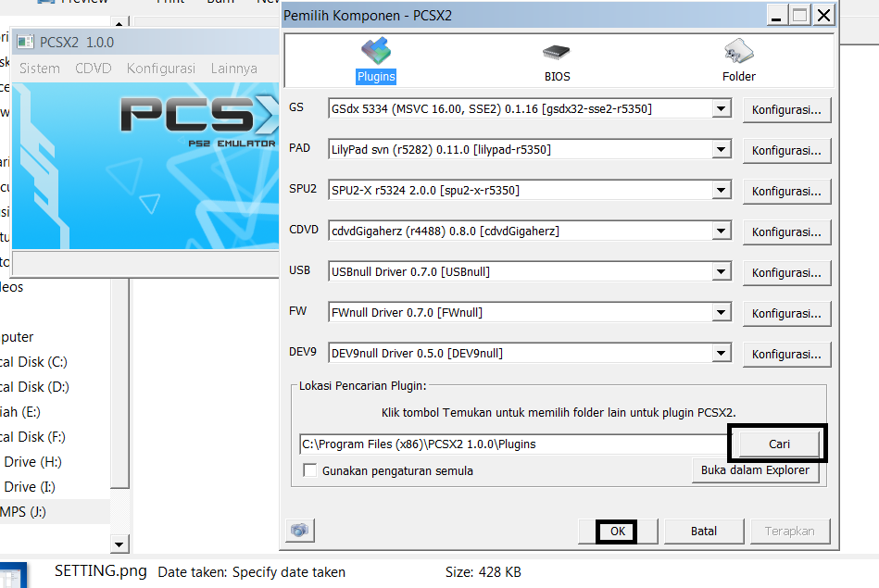879x588 pixels.
Task: Click Konfigurasi button for GS plugin
Action: click(x=786, y=110)
